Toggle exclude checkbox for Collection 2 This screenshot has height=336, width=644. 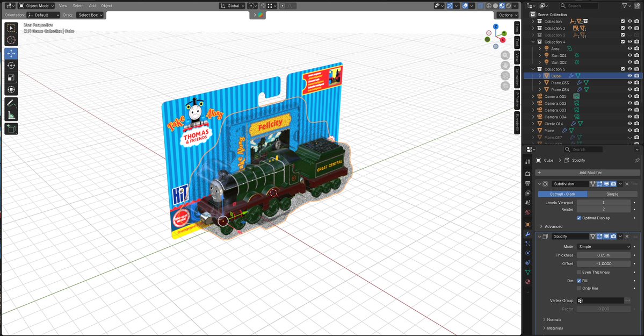click(x=623, y=28)
